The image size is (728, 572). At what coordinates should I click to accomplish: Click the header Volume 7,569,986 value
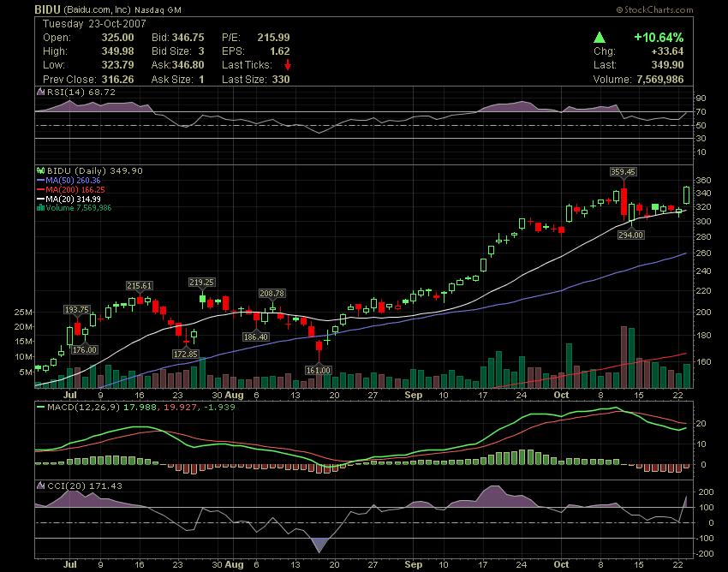tap(660, 80)
